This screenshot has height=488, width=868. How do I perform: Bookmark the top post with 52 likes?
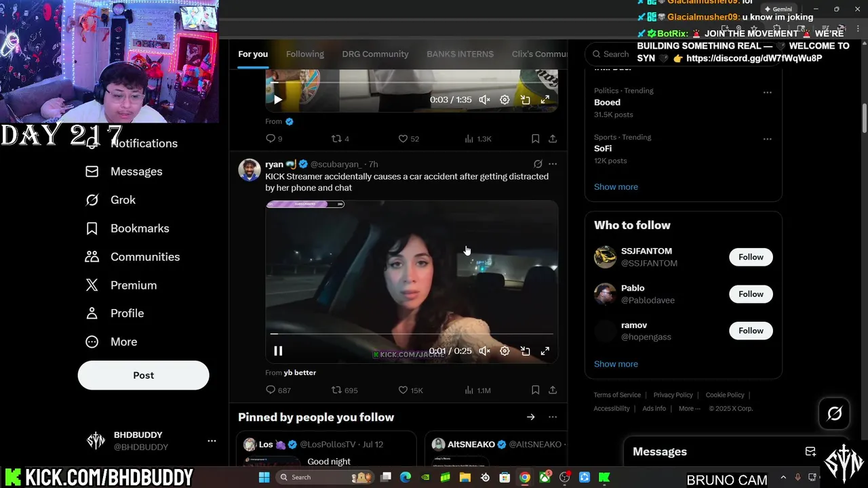pos(535,138)
